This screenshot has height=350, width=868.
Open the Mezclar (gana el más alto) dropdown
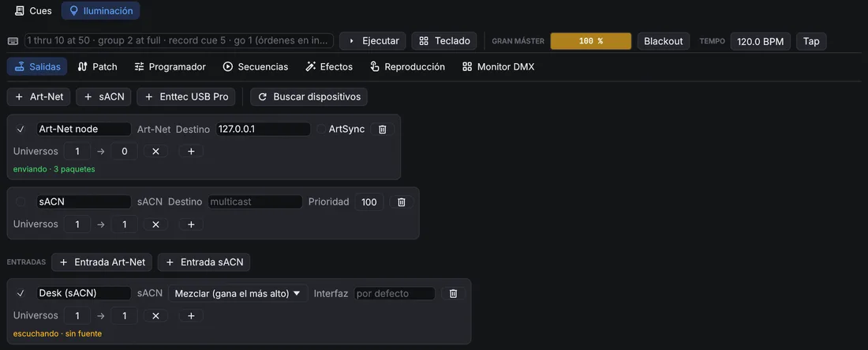238,293
